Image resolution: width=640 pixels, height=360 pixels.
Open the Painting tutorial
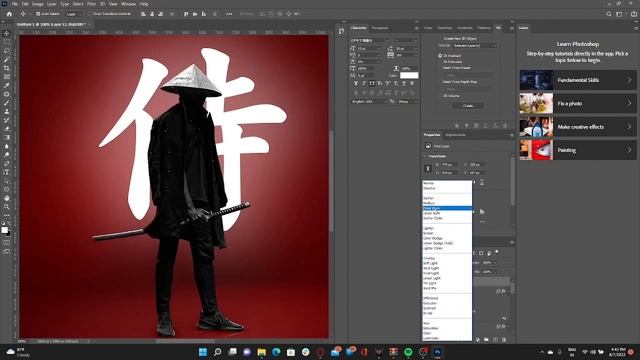[578, 150]
